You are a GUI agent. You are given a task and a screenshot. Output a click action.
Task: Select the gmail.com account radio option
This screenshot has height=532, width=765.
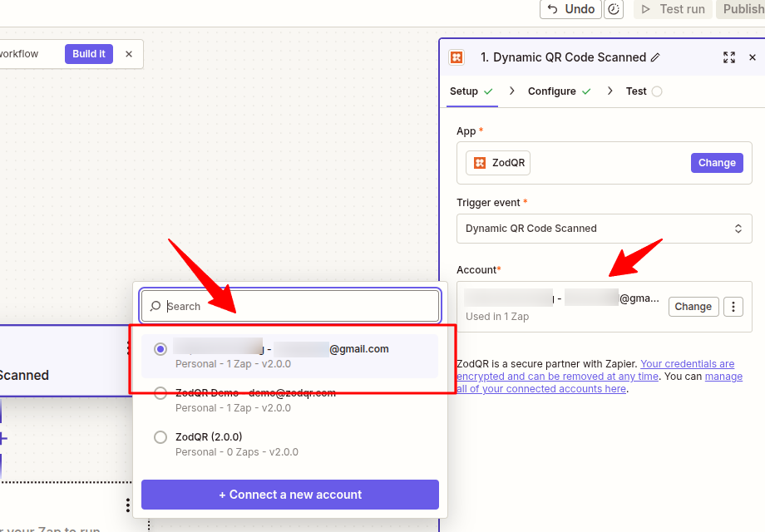pos(160,349)
